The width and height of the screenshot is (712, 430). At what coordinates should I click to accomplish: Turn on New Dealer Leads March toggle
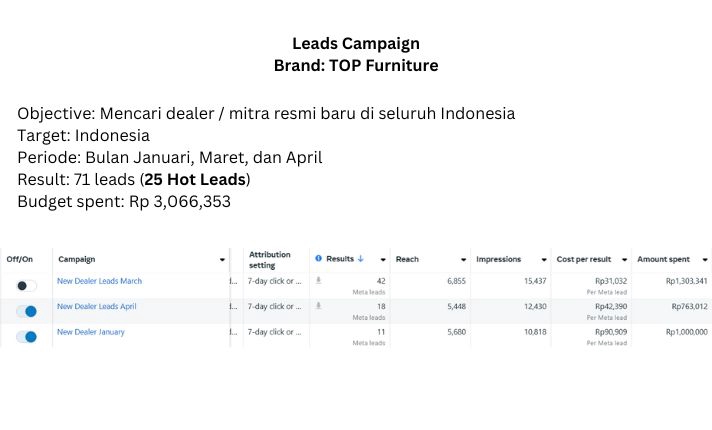[x=26, y=286]
